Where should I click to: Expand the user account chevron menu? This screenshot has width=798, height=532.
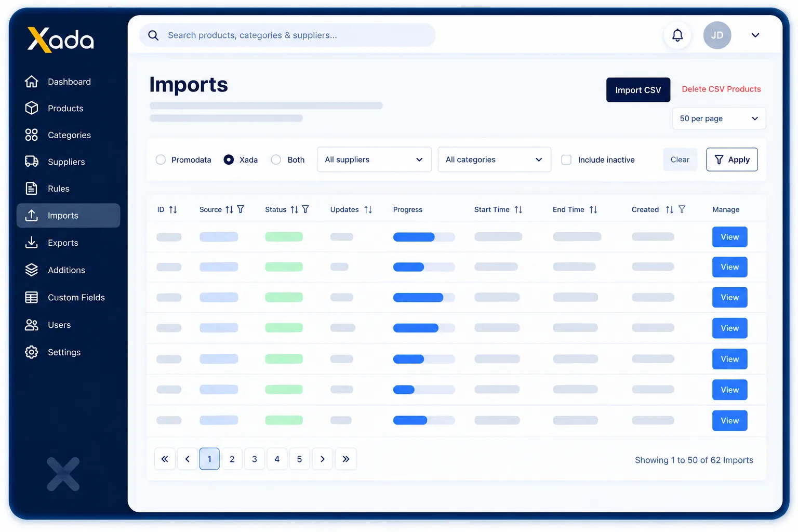coord(755,35)
